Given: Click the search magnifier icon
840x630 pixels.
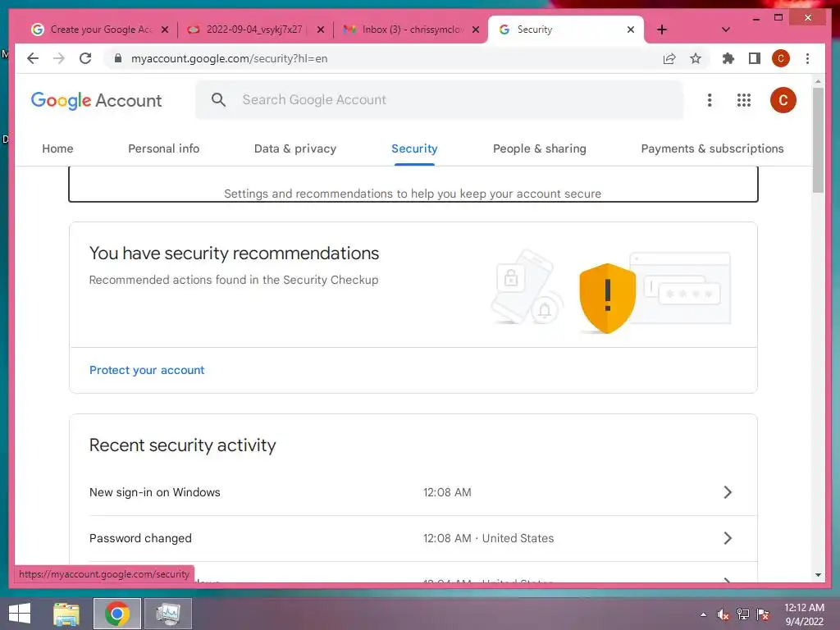Looking at the screenshot, I should (x=218, y=99).
